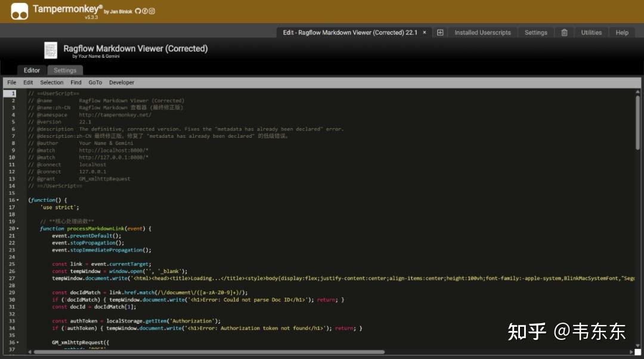
Task: Click the Tampermonkey logo icon
Action: pyautogui.click(x=20, y=11)
